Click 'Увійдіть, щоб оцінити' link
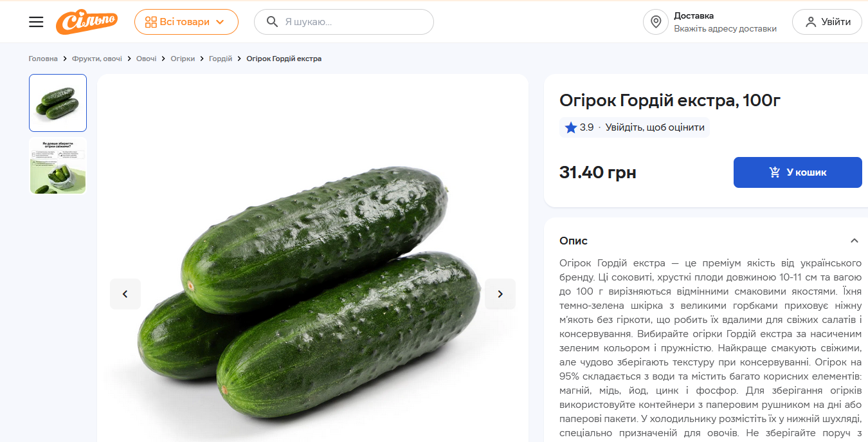Image resolution: width=868 pixels, height=442 pixels. click(x=655, y=127)
